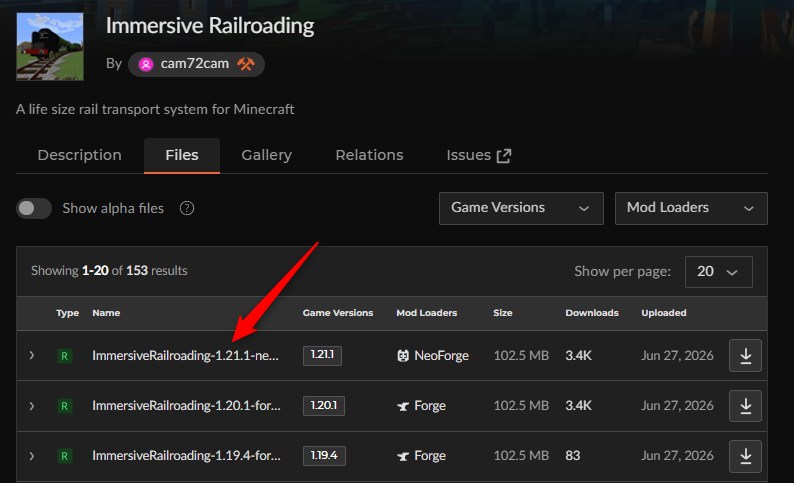Screen dimensions: 794x483
Task: Click the Type column header
Action: [67, 313]
